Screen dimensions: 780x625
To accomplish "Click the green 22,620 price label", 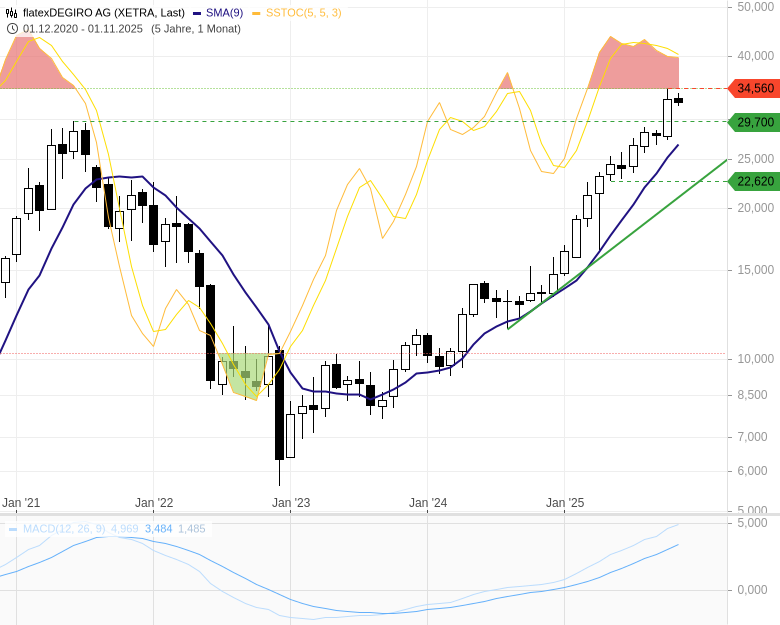I will 755,181.
